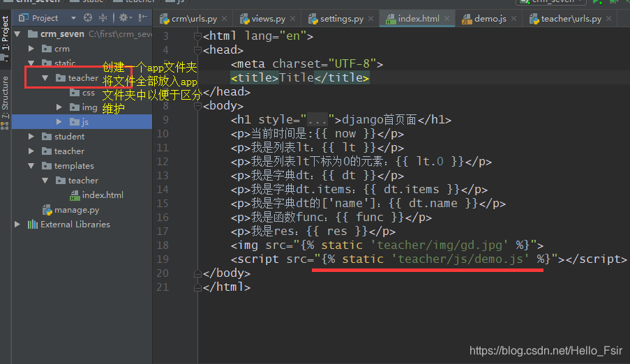Close the crm\urls.py editor tab
The height and width of the screenshot is (364, 630).
tap(224, 19)
